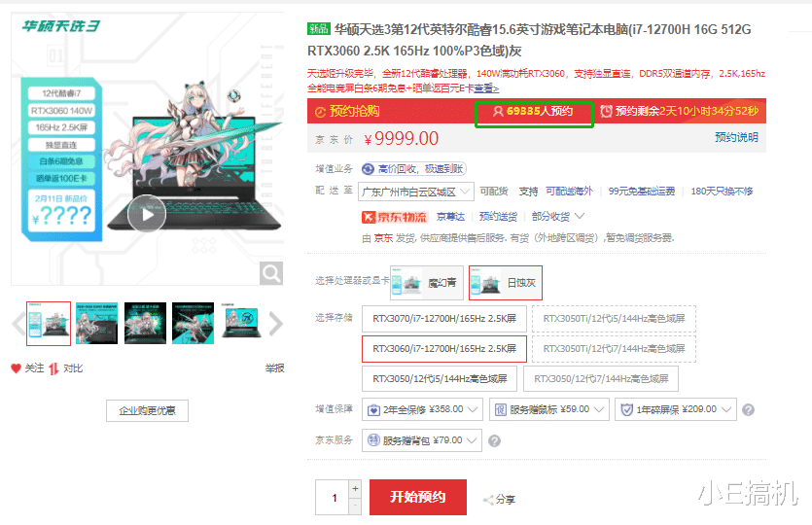The width and height of the screenshot is (812, 525).
Task: Select RTX3050/12代i7/144Hz高色域屏 configuration
Action: [x=601, y=379]
